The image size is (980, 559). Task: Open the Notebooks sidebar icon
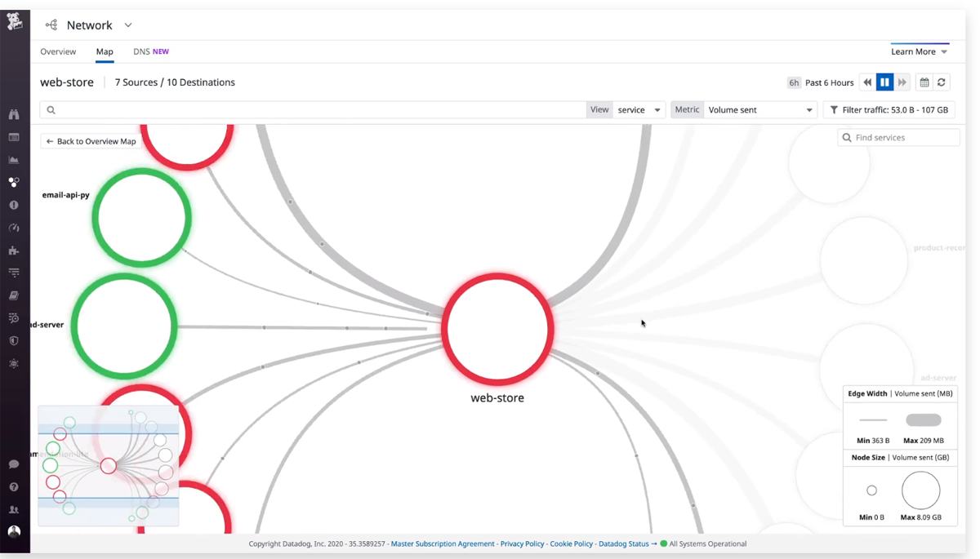click(14, 295)
